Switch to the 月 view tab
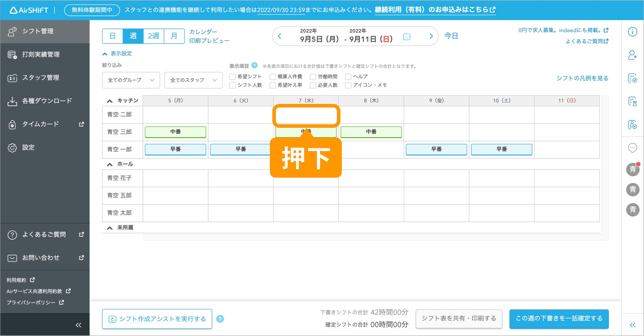 click(174, 35)
